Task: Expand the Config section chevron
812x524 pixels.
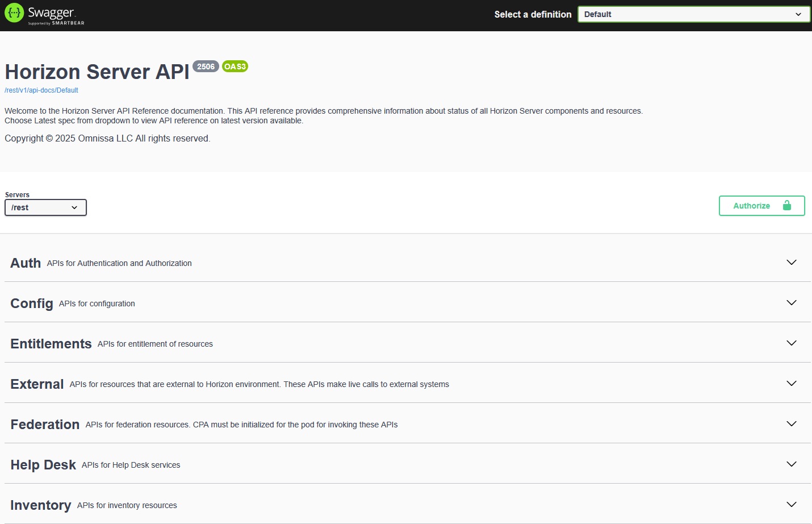Action: (792, 302)
